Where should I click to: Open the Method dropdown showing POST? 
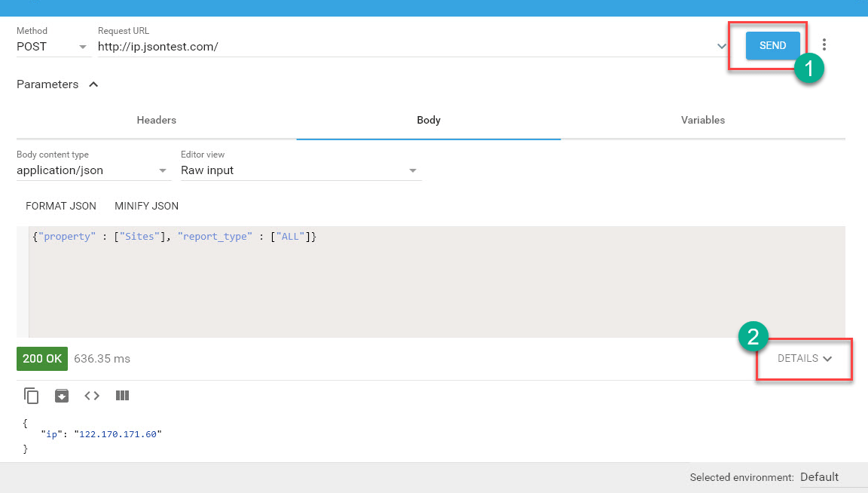[52, 47]
